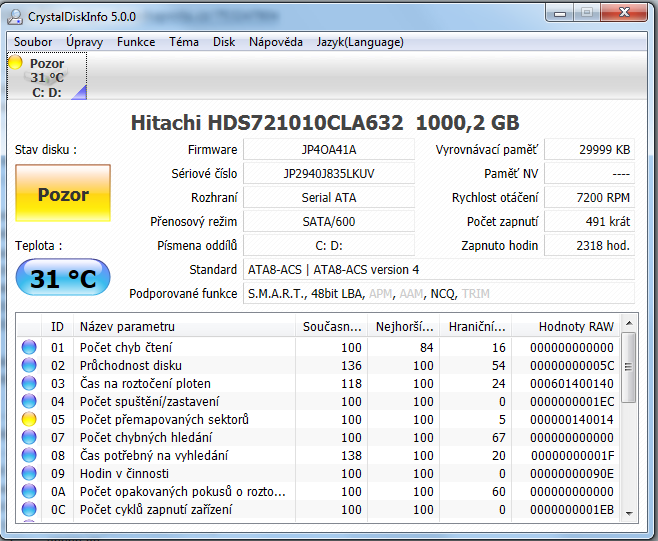
Task: Open the Téma menu
Action: 184,42
